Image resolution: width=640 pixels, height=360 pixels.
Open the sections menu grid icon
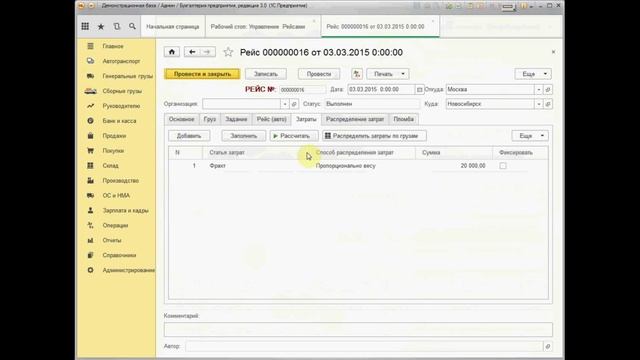coord(85,27)
